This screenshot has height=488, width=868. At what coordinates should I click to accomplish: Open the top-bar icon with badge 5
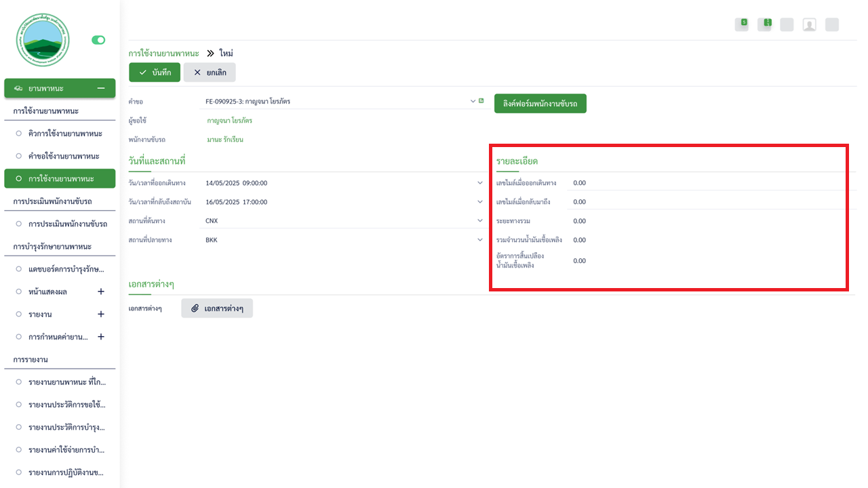pos(742,24)
